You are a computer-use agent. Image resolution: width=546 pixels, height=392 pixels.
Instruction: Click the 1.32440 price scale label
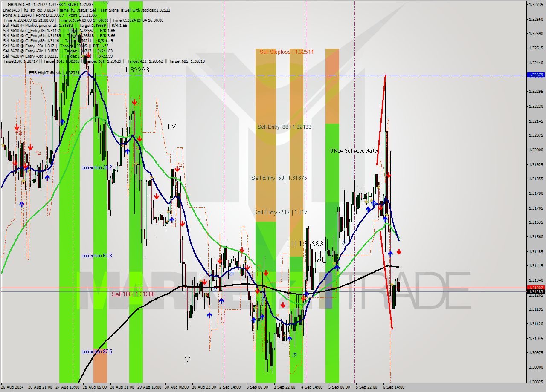coord(536,63)
